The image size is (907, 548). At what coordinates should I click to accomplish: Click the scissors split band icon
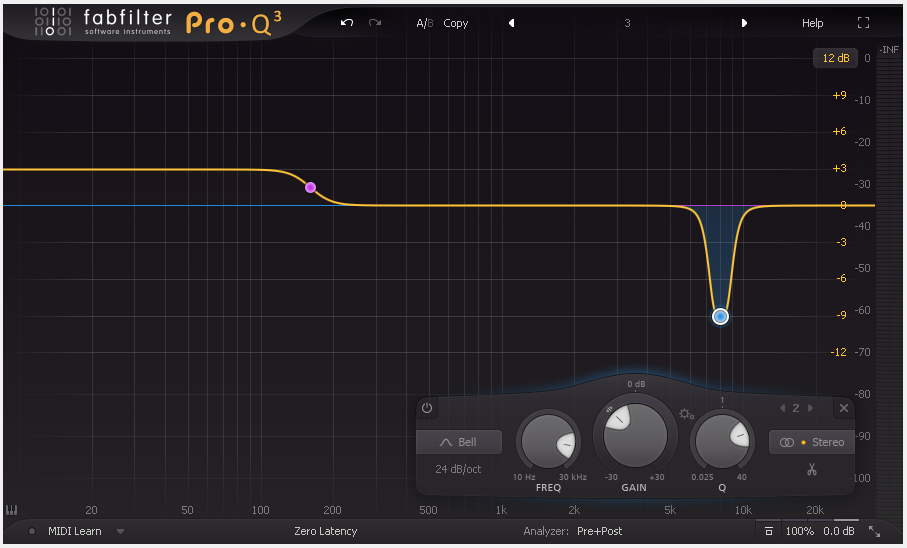coord(811,469)
